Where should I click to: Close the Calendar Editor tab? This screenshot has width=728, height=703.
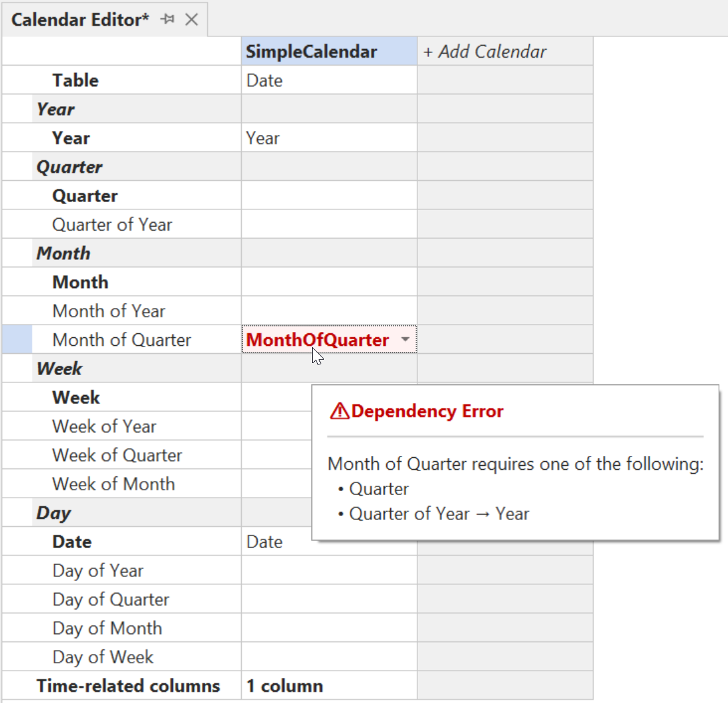[191, 20]
